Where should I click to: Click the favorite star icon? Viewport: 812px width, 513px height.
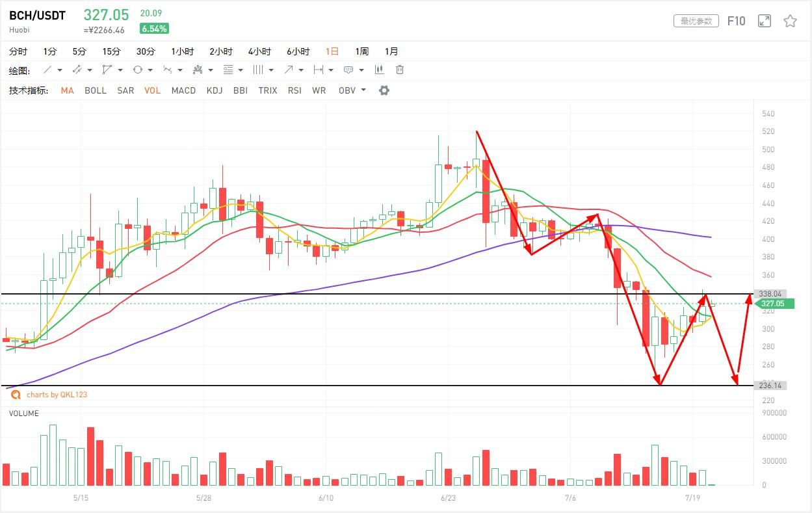coord(790,21)
